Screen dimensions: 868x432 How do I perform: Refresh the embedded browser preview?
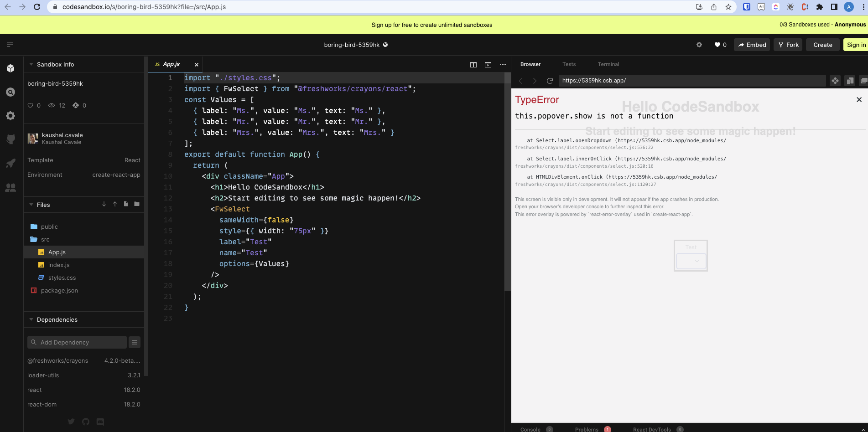click(550, 80)
